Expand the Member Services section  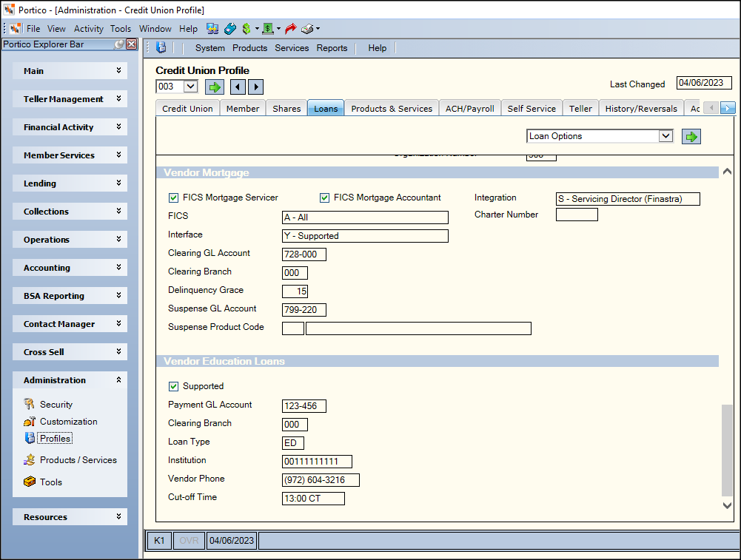click(x=70, y=155)
